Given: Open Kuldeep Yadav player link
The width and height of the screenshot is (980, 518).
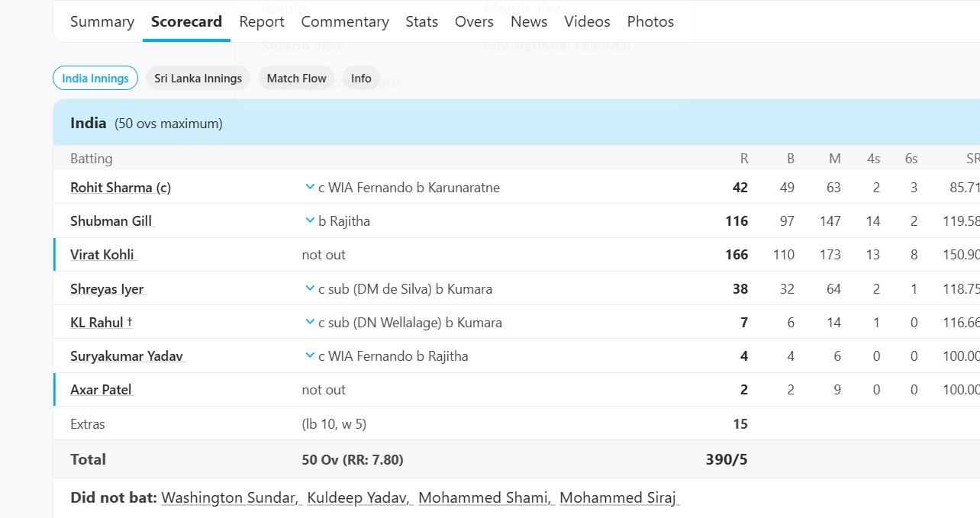Looking at the screenshot, I should [359, 498].
